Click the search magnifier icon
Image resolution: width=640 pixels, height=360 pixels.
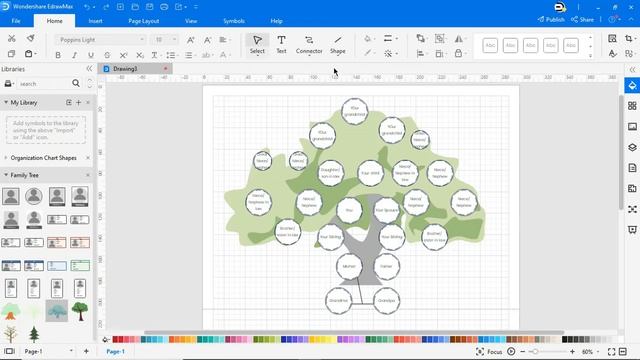76,83
